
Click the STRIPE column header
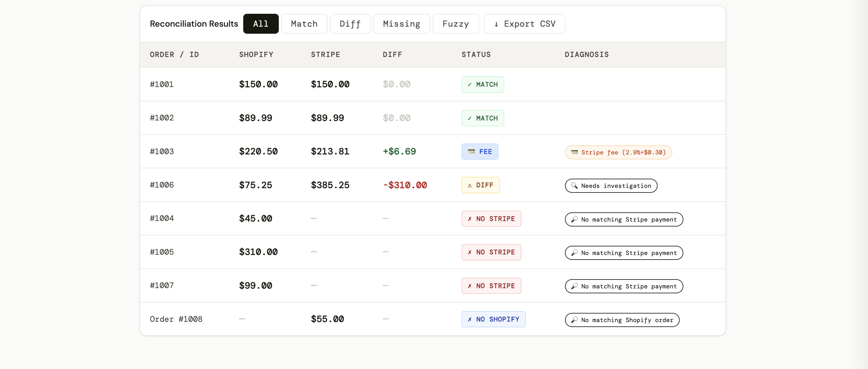pyautogui.click(x=325, y=55)
